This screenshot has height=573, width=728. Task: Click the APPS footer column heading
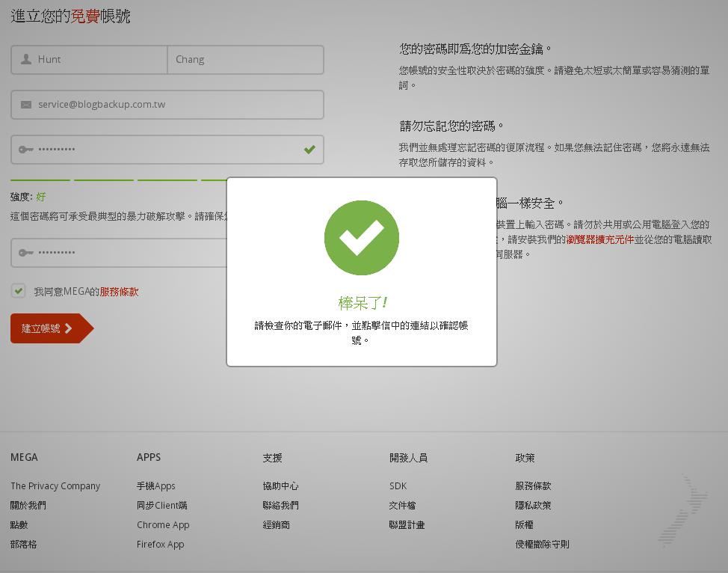pos(149,457)
